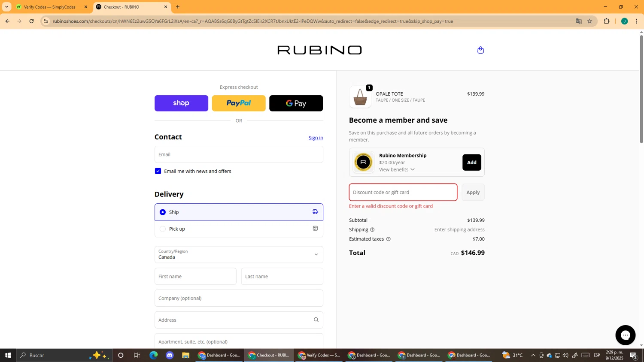
Task: Open Windows Start menu
Action: click(x=8, y=355)
